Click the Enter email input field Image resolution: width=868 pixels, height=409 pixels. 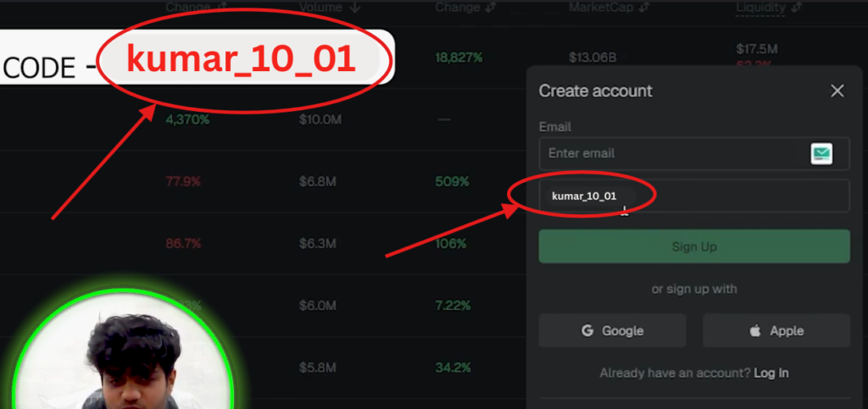[694, 153]
